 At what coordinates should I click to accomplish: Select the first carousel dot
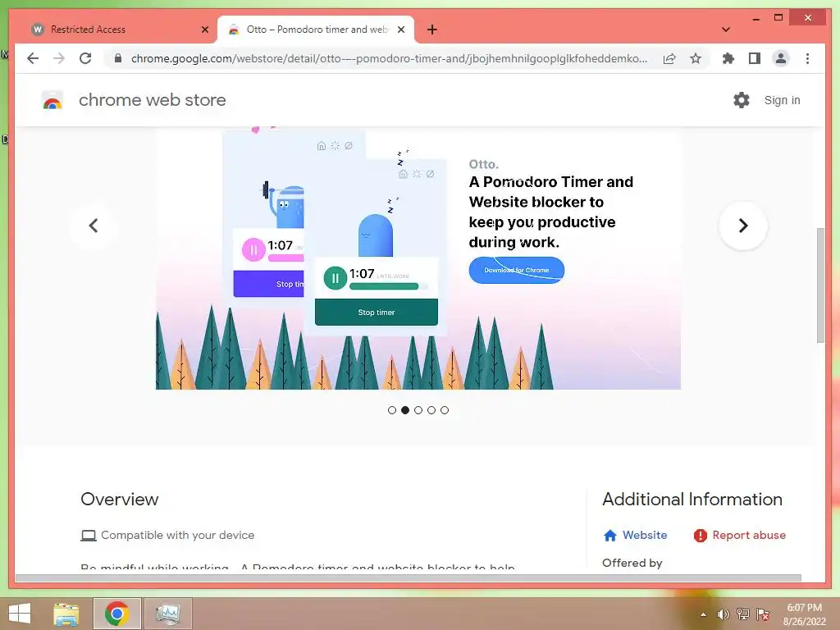click(392, 410)
